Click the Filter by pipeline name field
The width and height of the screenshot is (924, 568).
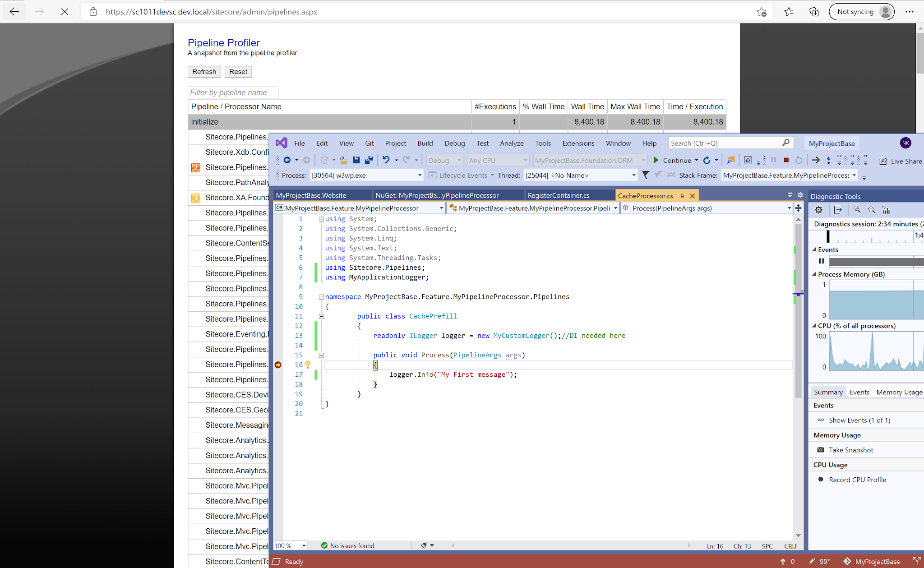point(233,92)
